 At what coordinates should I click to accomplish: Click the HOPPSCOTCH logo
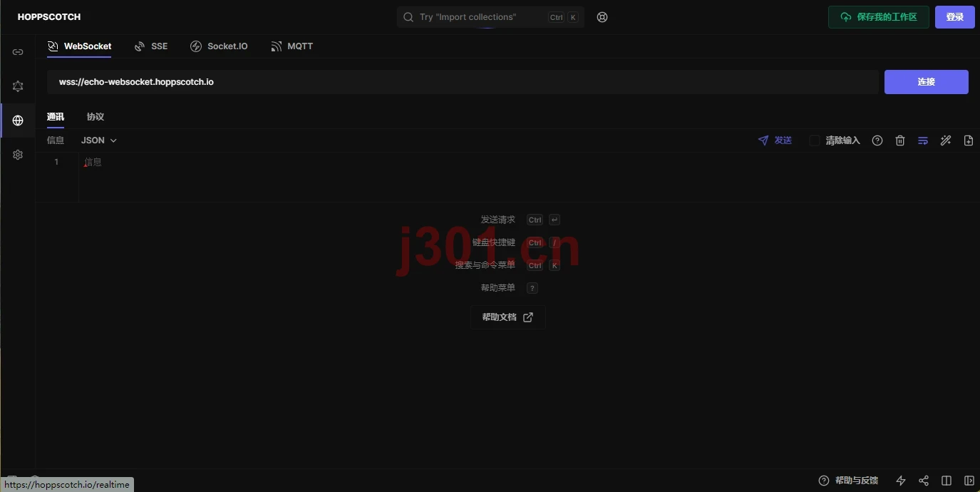click(x=49, y=17)
